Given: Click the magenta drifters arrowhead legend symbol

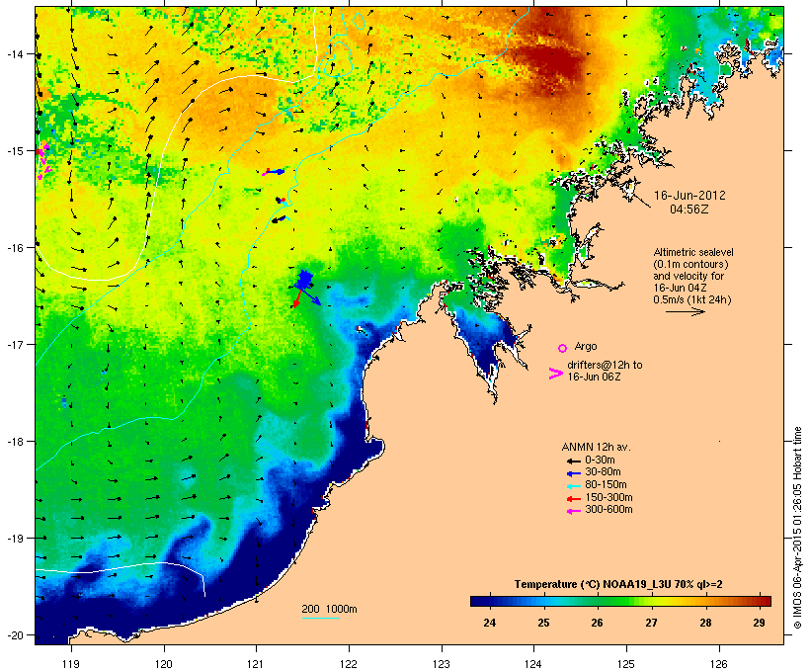Looking at the screenshot, I should click(x=555, y=374).
